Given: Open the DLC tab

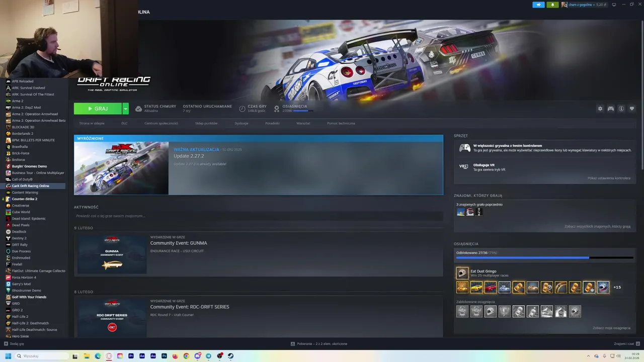Looking at the screenshot, I should [x=124, y=123].
